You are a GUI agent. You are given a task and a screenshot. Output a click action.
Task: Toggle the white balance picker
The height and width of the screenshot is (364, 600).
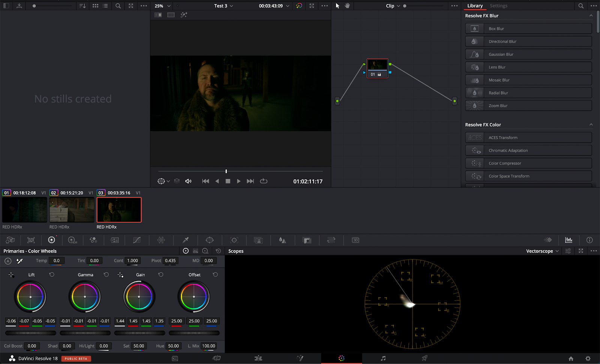[19, 261]
